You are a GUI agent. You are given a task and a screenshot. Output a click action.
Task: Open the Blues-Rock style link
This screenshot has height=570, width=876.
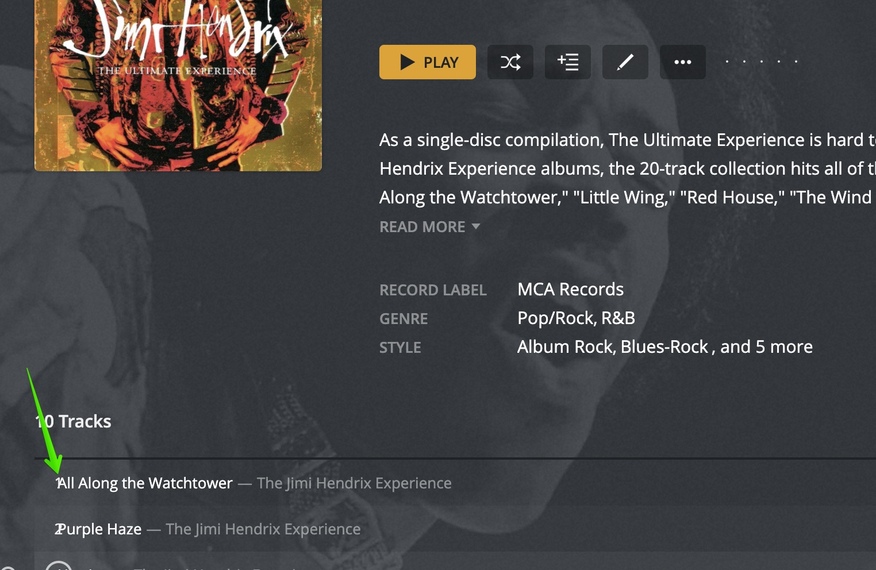coord(664,347)
